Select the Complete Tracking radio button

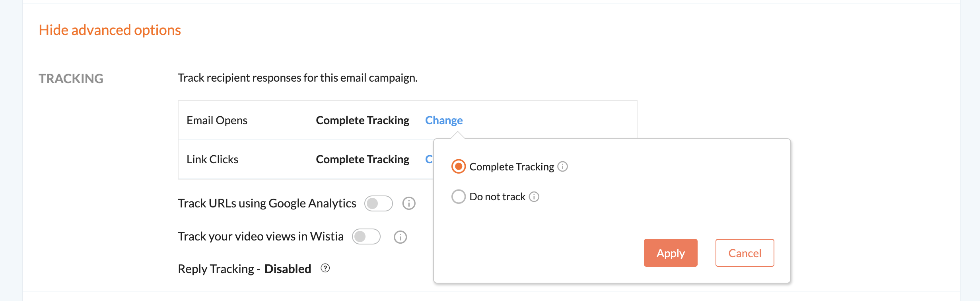[x=459, y=166]
